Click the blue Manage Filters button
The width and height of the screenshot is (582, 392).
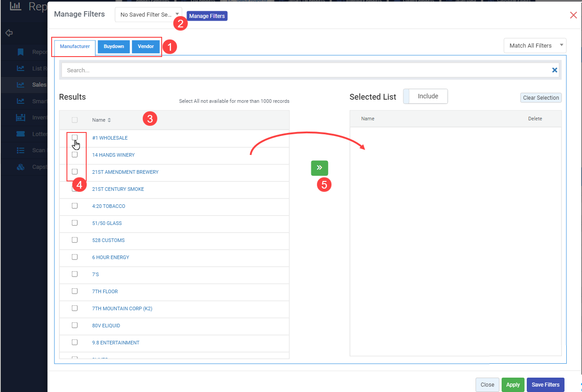point(207,16)
